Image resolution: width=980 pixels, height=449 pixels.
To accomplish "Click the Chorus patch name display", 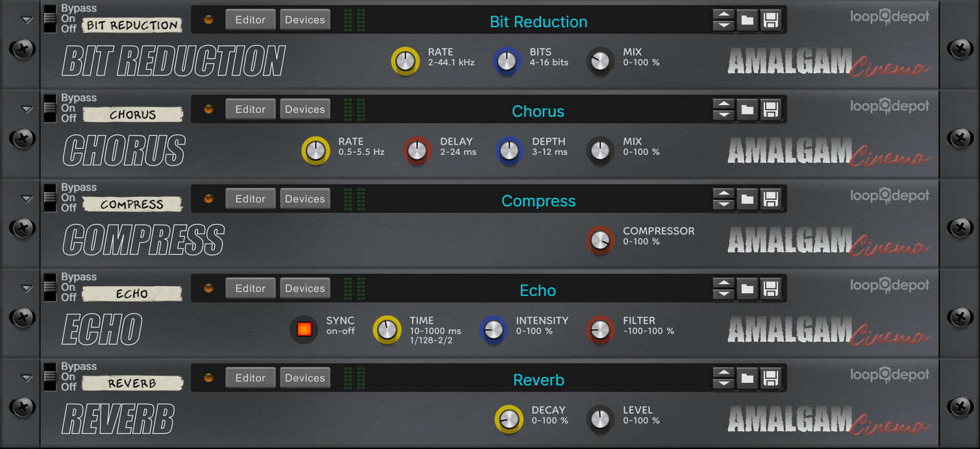I will tap(538, 111).
